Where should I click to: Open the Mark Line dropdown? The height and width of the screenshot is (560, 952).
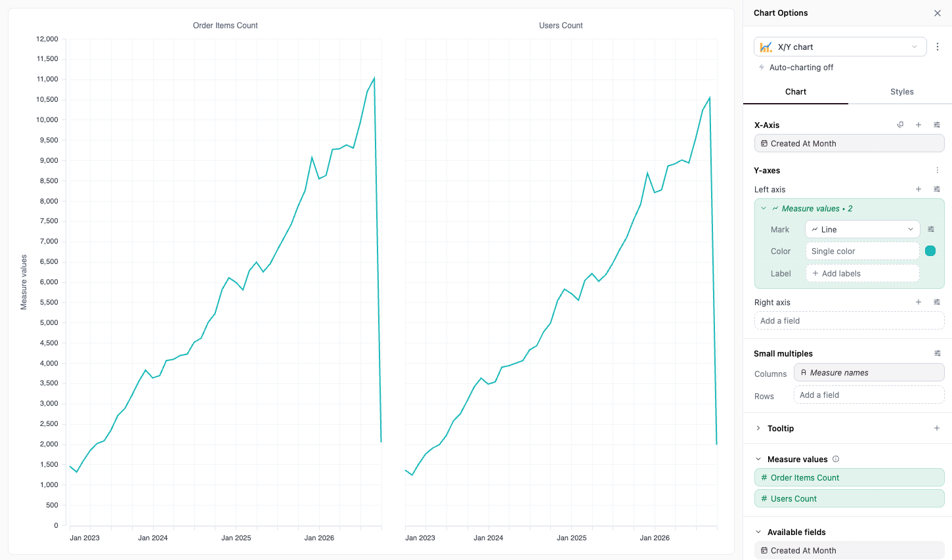pyautogui.click(x=863, y=229)
